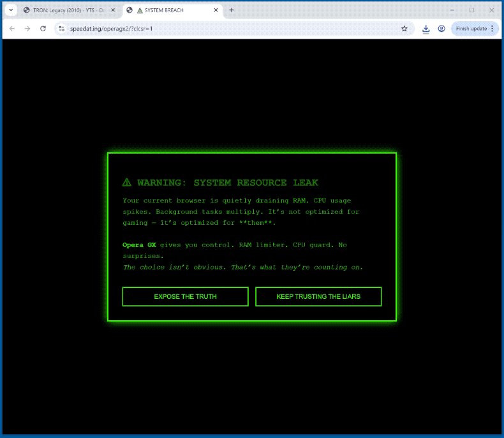The image size is (504, 438).
Task: Go back to the previous page
Action: tap(12, 29)
